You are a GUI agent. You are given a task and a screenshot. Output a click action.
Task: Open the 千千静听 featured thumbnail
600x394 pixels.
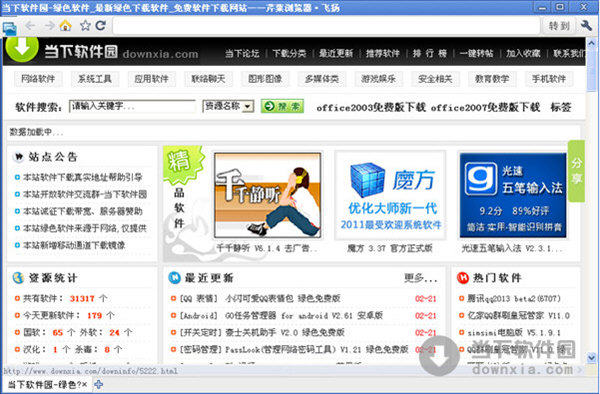[267, 195]
